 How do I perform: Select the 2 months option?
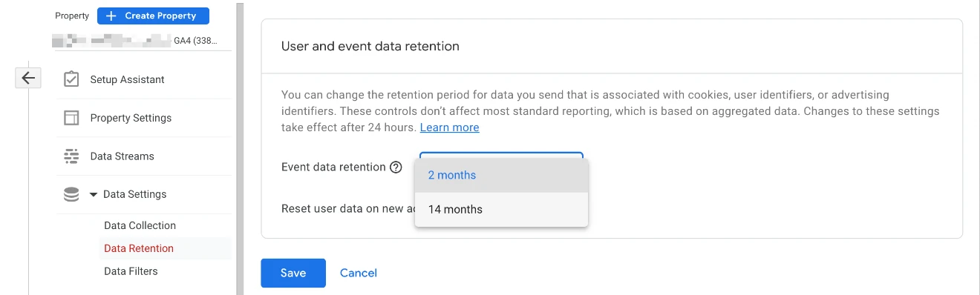501,176
